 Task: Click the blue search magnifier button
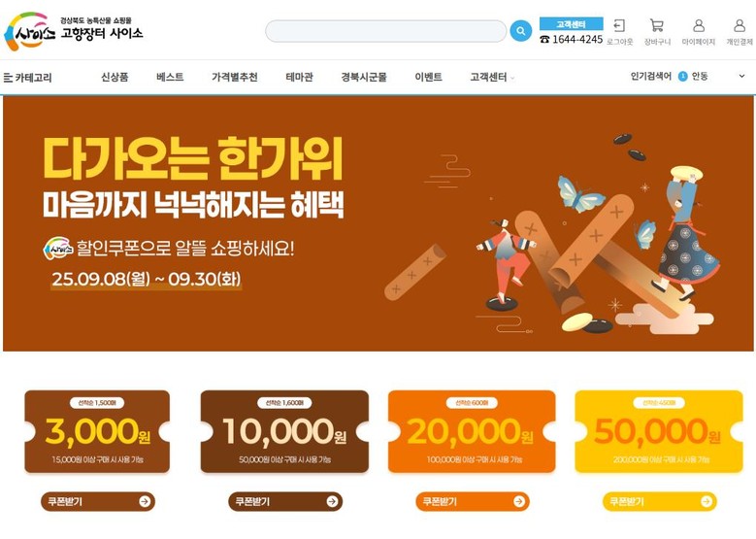521,31
